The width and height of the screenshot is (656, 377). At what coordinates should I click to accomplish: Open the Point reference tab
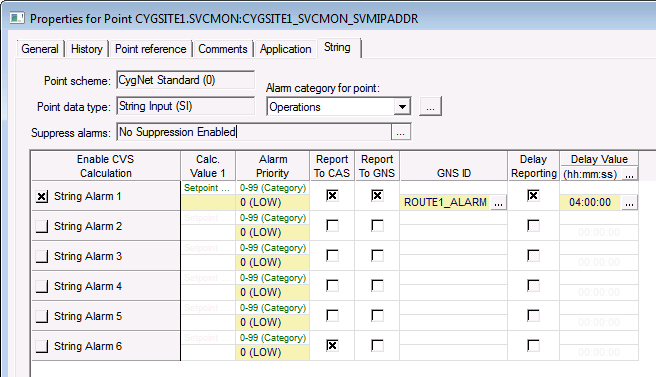[151, 49]
